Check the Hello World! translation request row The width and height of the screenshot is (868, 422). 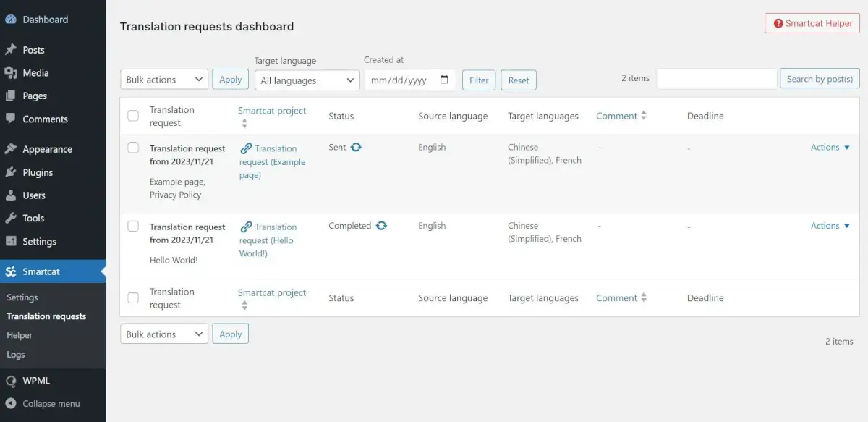tap(133, 226)
